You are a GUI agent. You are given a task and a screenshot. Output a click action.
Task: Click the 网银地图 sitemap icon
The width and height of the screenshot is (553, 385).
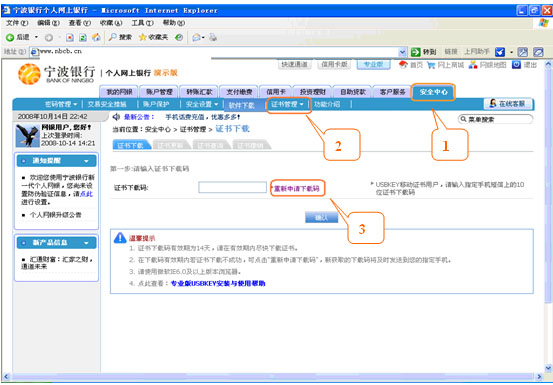pyautogui.click(x=473, y=65)
